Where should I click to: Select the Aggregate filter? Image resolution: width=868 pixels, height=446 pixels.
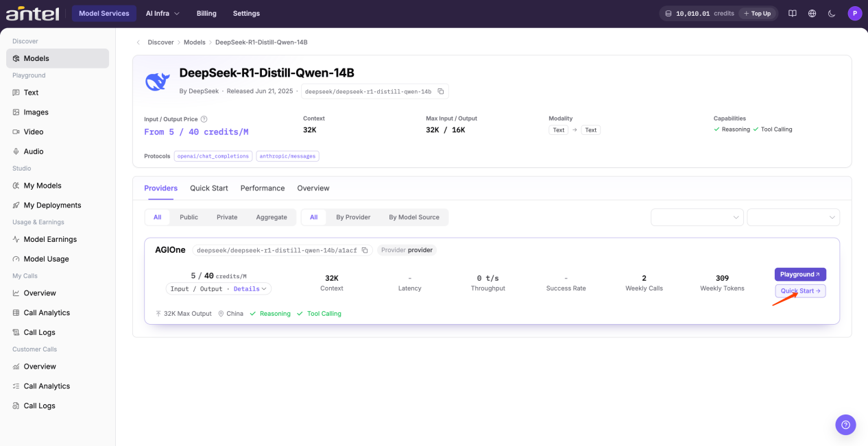point(272,217)
